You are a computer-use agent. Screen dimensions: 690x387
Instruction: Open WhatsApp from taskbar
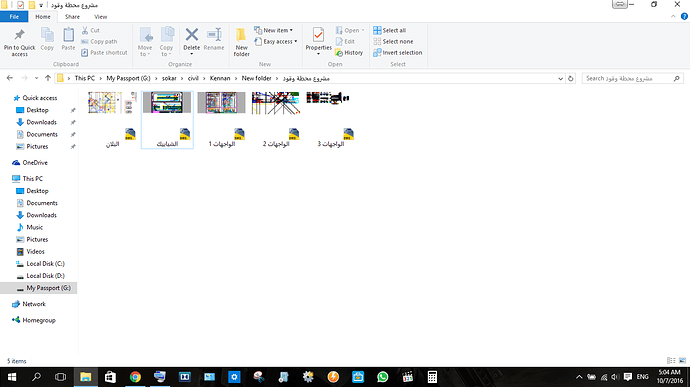tap(383, 377)
